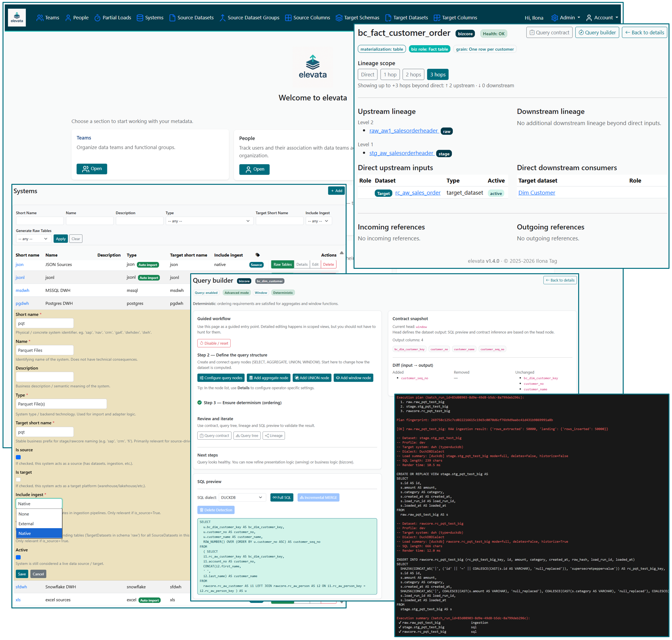Open the Type filter dropdown
This screenshot has height=640, width=672.
209,221
